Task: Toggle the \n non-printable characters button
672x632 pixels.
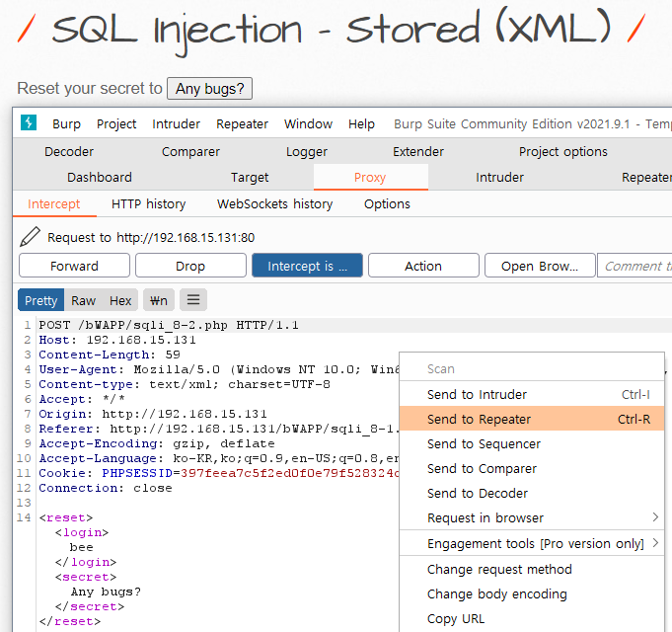Action: pos(159,300)
